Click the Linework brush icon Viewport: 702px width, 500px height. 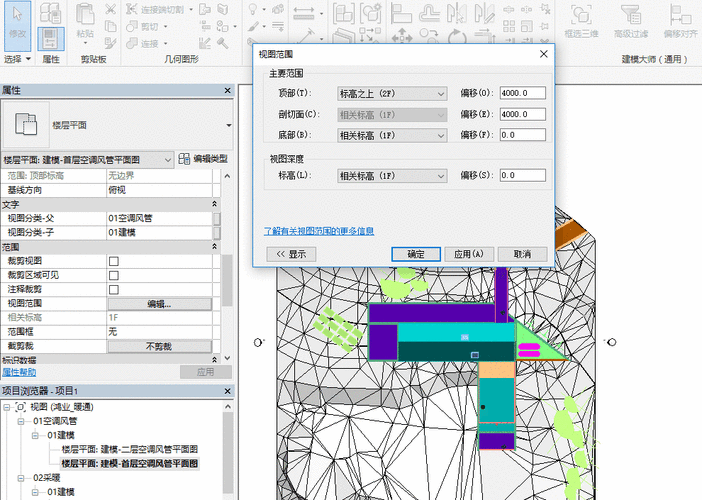(x=253, y=26)
